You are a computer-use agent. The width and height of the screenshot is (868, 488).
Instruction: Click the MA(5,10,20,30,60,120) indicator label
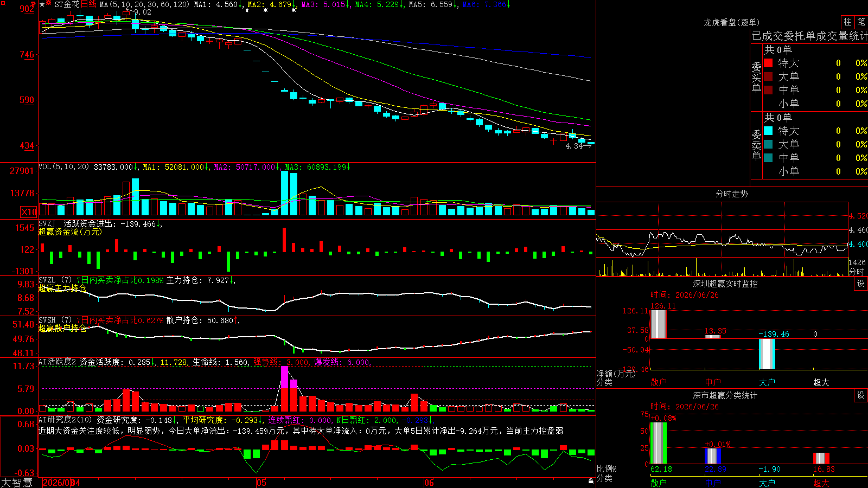(x=144, y=4)
